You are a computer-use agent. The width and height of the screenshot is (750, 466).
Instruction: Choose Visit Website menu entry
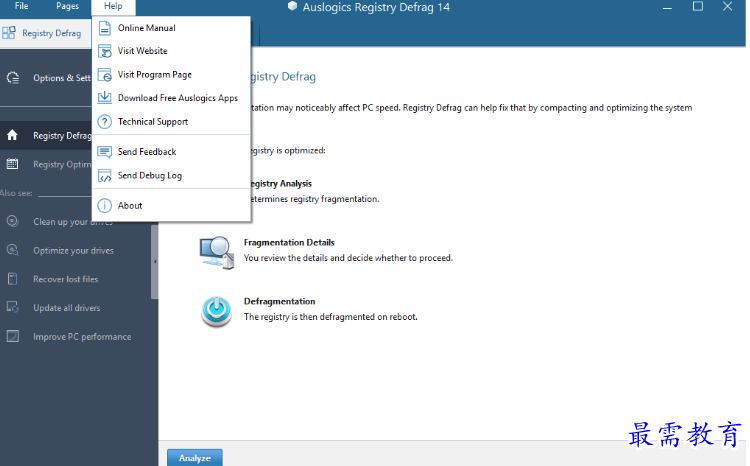tap(171, 51)
